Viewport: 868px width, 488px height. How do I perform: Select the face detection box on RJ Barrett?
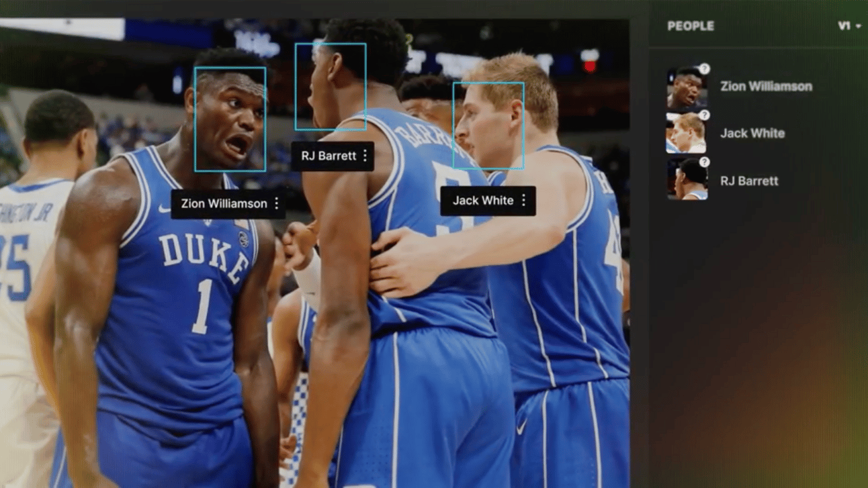(331, 87)
